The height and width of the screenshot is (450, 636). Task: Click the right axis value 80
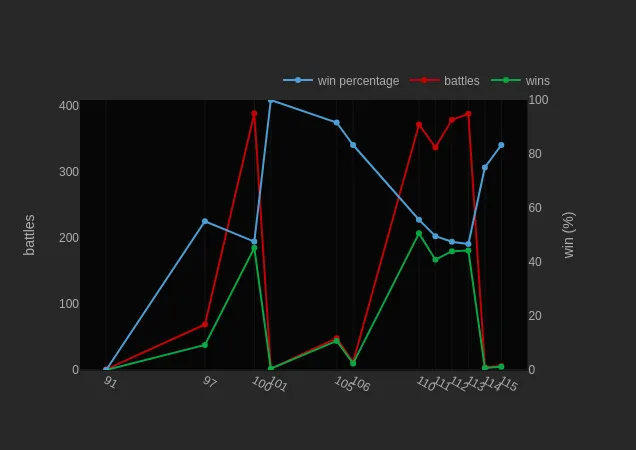pos(535,154)
